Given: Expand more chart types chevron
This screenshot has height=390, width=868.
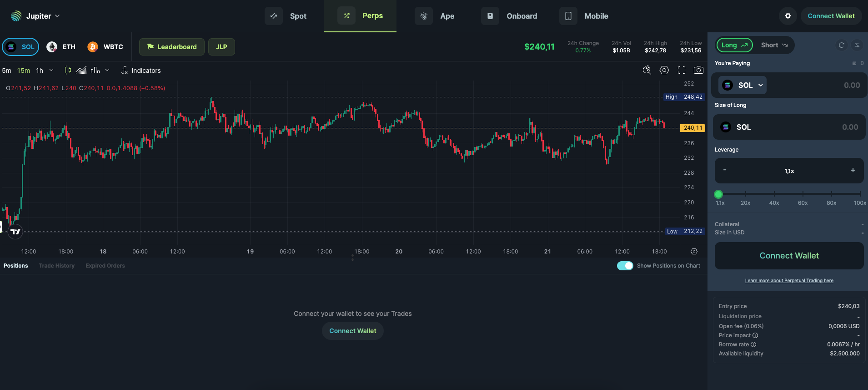Looking at the screenshot, I should point(107,70).
